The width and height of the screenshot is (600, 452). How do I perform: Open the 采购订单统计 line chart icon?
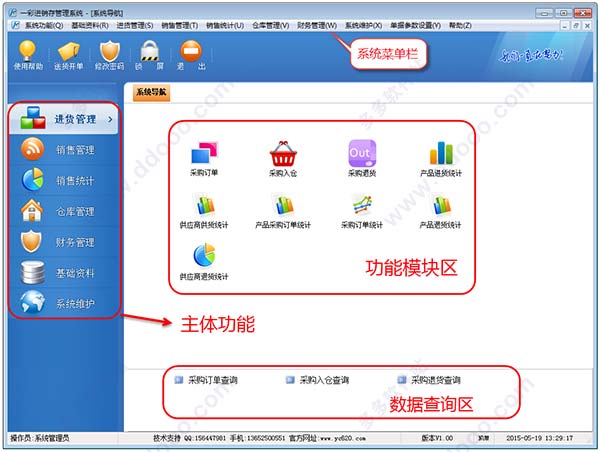click(x=362, y=211)
